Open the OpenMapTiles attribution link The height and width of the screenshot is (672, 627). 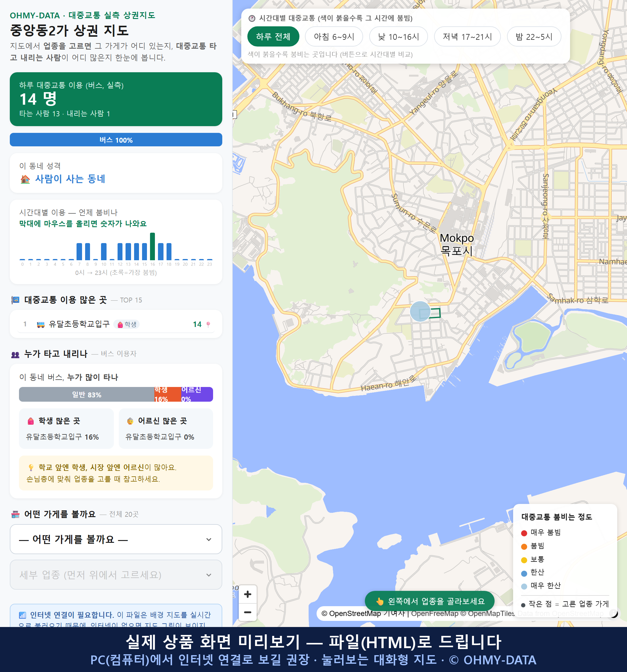(488, 614)
